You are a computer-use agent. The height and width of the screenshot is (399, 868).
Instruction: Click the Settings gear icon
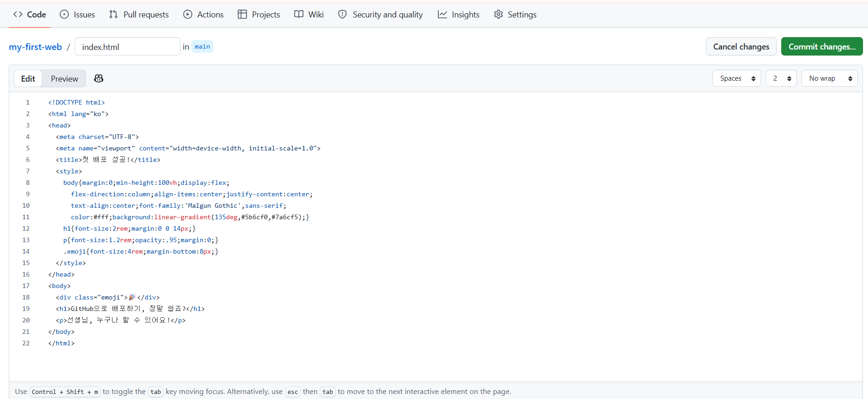pyautogui.click(x=498, y=14)
